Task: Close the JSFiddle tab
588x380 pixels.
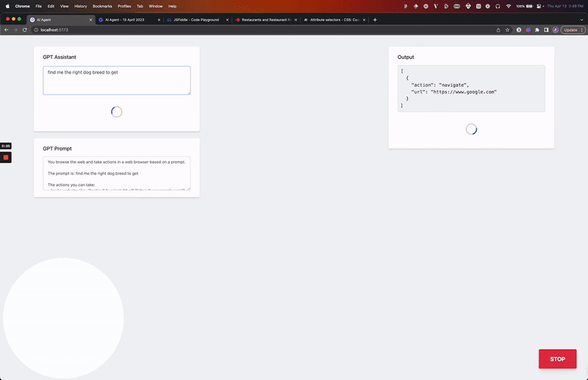Action: [x=227, y=20]
